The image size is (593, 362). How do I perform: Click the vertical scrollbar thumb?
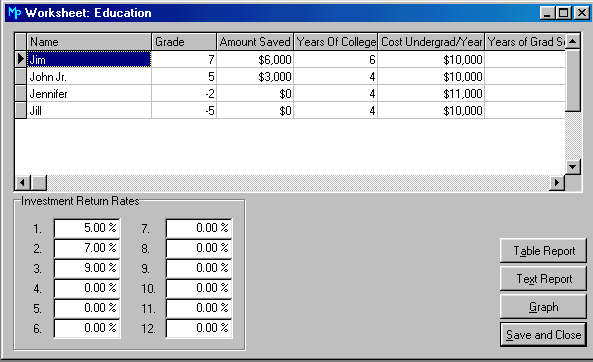click(573, 80)
